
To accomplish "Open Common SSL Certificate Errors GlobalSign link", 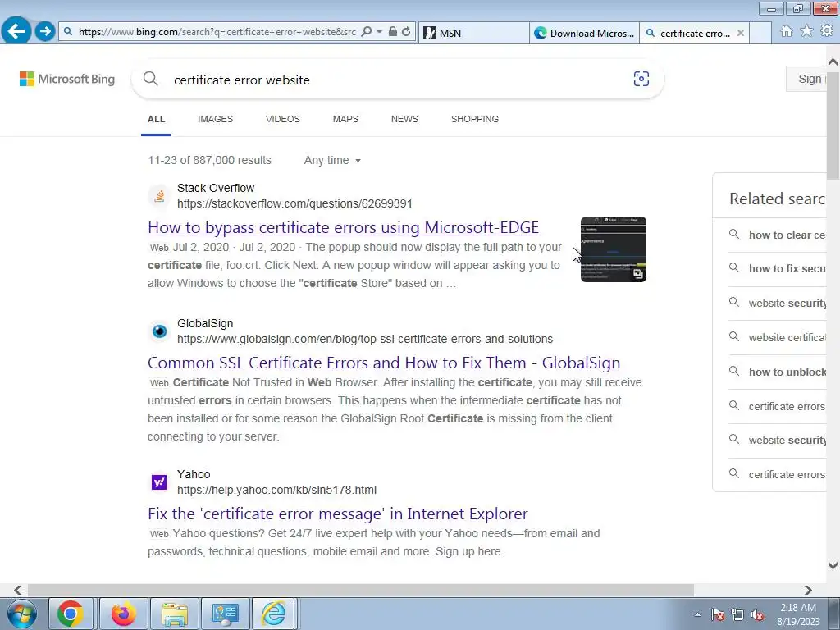I will point(384,363).
